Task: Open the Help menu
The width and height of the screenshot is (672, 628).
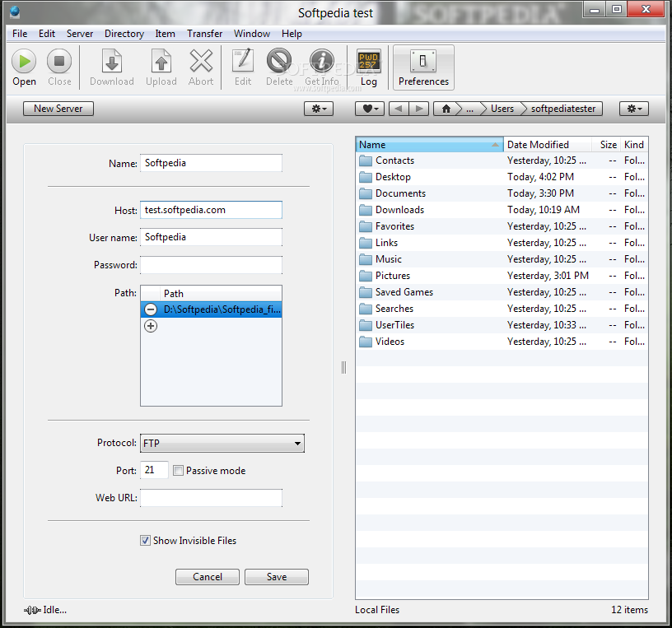Action: (x=292, y=34)
